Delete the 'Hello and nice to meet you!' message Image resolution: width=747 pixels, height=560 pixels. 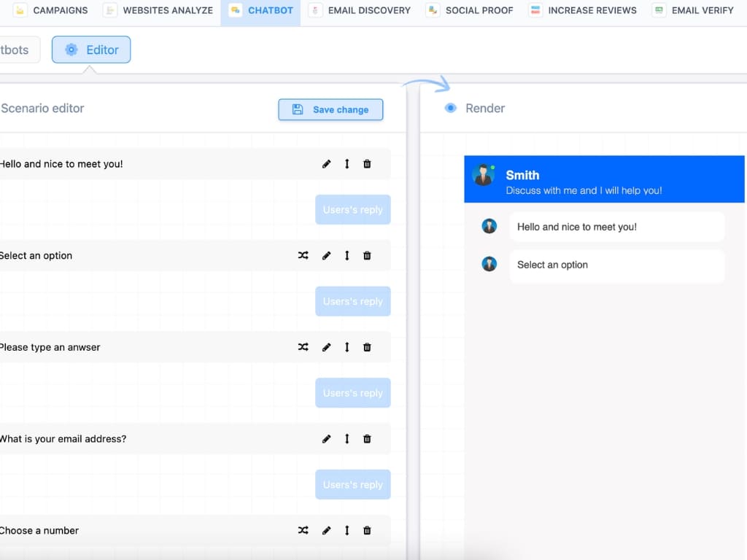tap(367, 164)
